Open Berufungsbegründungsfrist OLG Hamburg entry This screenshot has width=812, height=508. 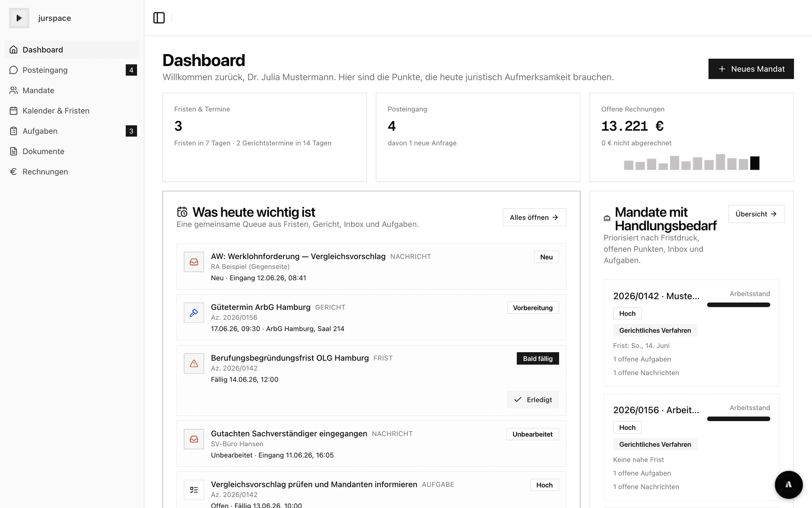coord(371,380)
